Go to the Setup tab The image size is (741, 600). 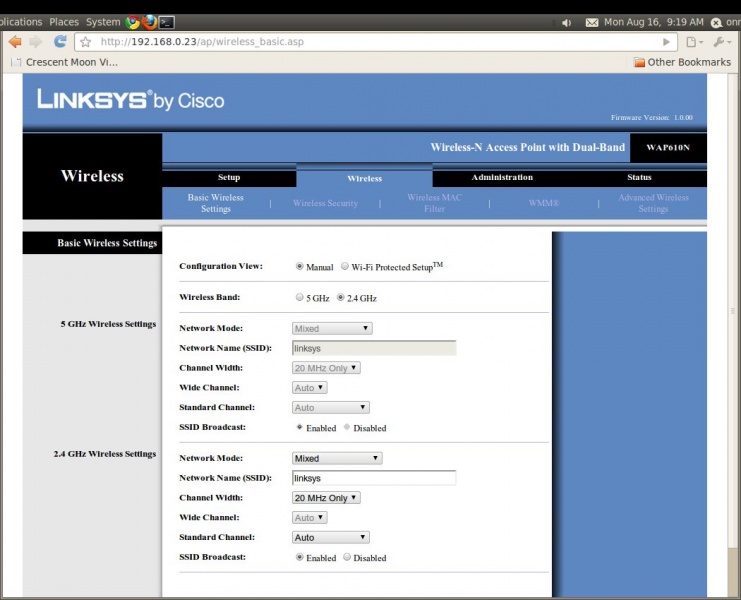tap(229, 177)
